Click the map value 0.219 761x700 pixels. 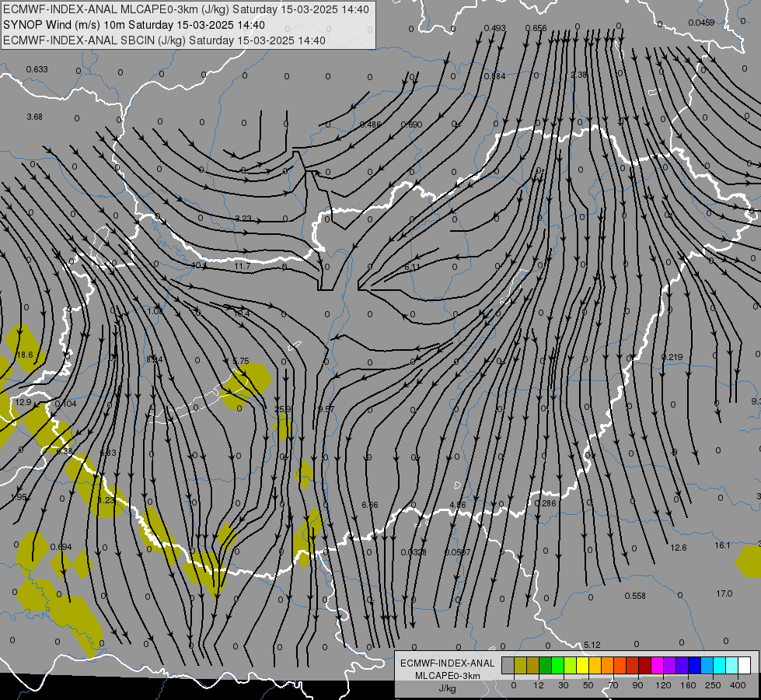(x=672, y=357)
